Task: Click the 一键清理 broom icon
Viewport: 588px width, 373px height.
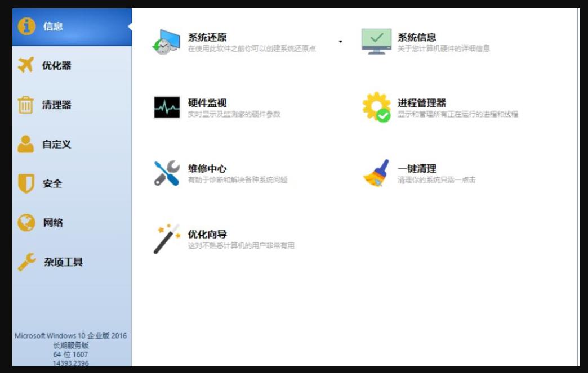Action: pyautogui.click(x=376, y=173)
